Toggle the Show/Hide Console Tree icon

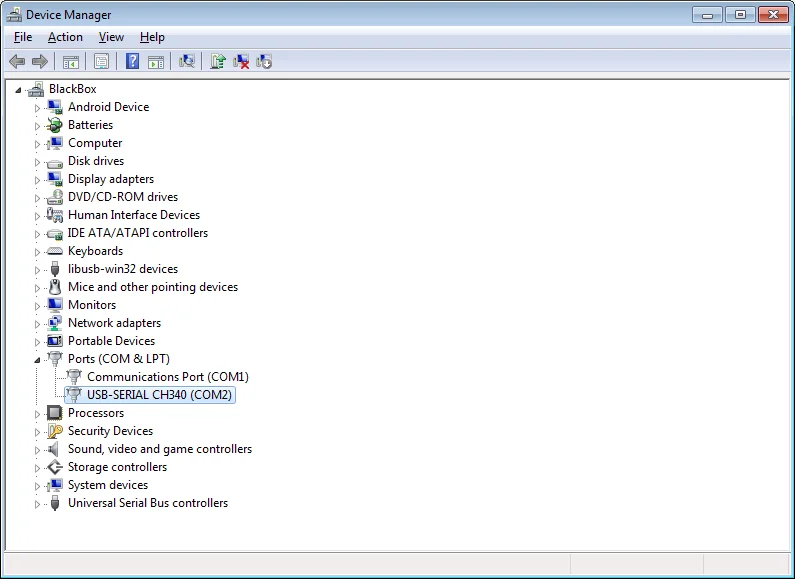tap(70, 62)
